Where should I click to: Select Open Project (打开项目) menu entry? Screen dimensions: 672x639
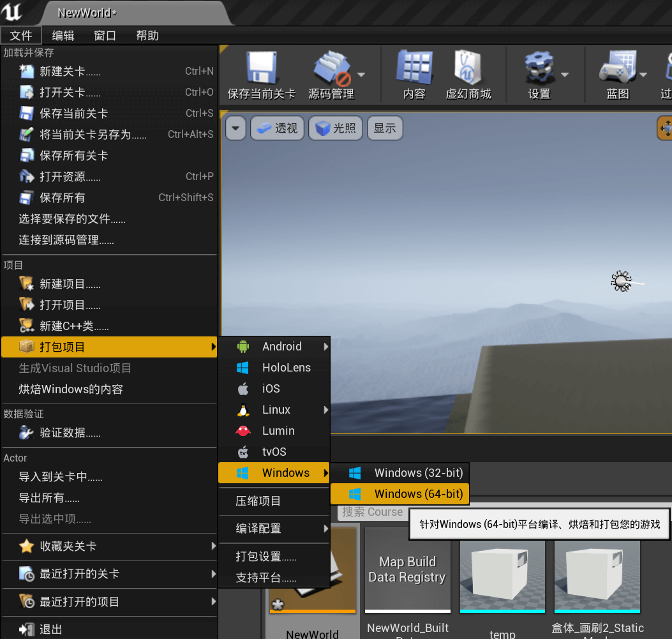pyautogui.click(x=109, y=304)
